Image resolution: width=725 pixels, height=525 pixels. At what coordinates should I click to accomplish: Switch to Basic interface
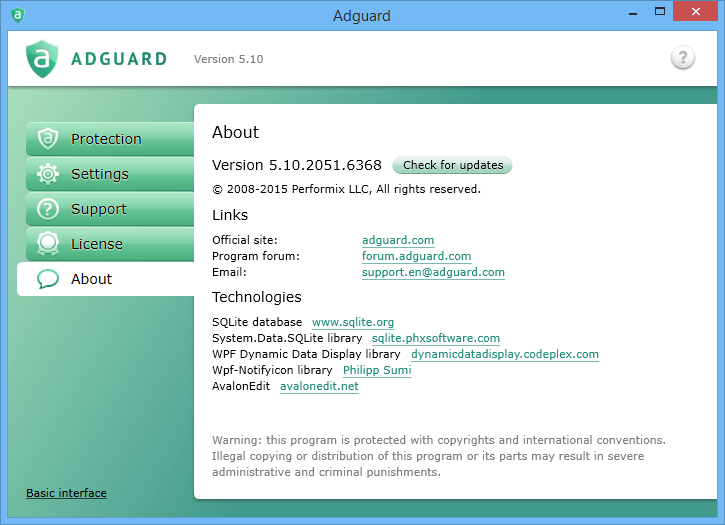click(66, 493)
